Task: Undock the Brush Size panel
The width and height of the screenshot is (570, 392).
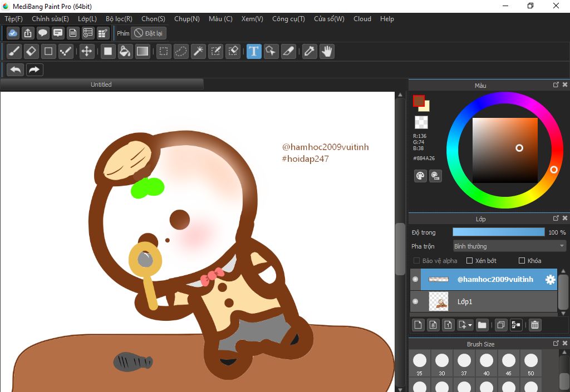Action: pos(556,343)
